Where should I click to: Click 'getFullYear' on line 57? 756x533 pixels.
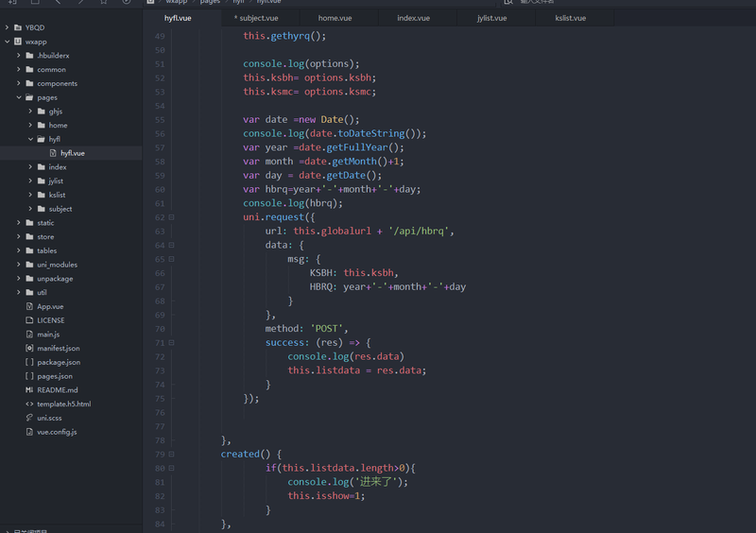pos(356,147)
